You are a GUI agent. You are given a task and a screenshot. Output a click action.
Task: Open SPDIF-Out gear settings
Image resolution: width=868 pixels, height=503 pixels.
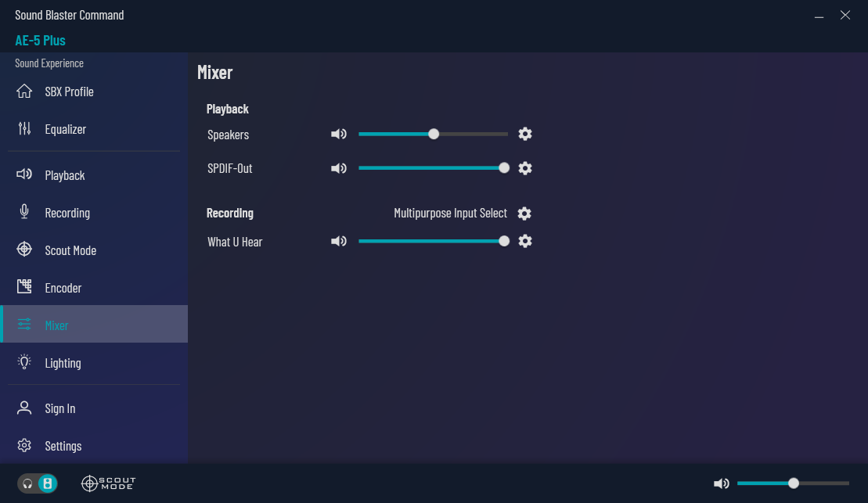click(524, 168)
